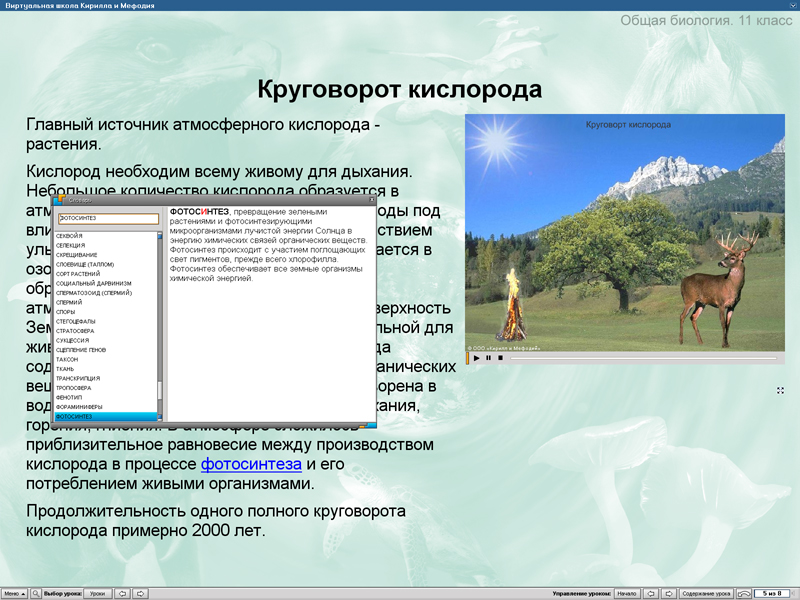The height and width of the screenshot is (600, 800).
Task: Open the Уроки lesson selector
Action: 98,592
